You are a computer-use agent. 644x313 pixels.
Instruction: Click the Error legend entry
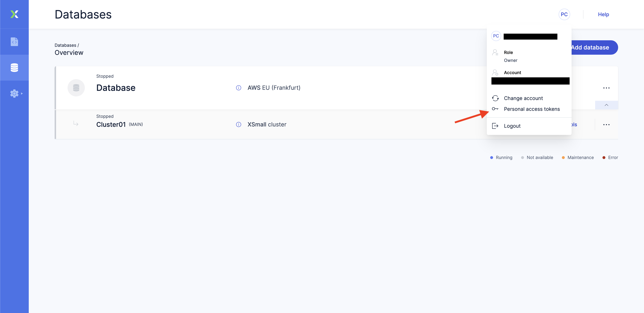[x=610, y=158]
